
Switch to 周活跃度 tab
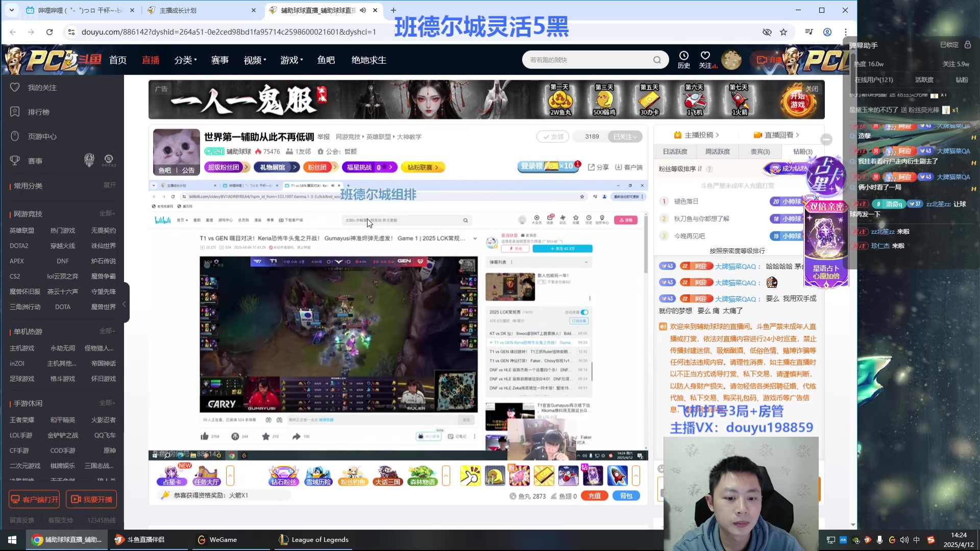[x=718, y=152]
